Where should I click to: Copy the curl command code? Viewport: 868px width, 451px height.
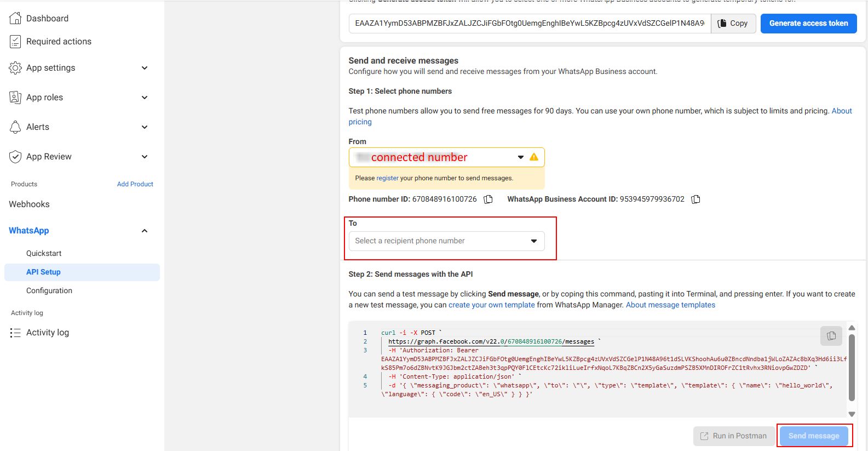(831, 336)
